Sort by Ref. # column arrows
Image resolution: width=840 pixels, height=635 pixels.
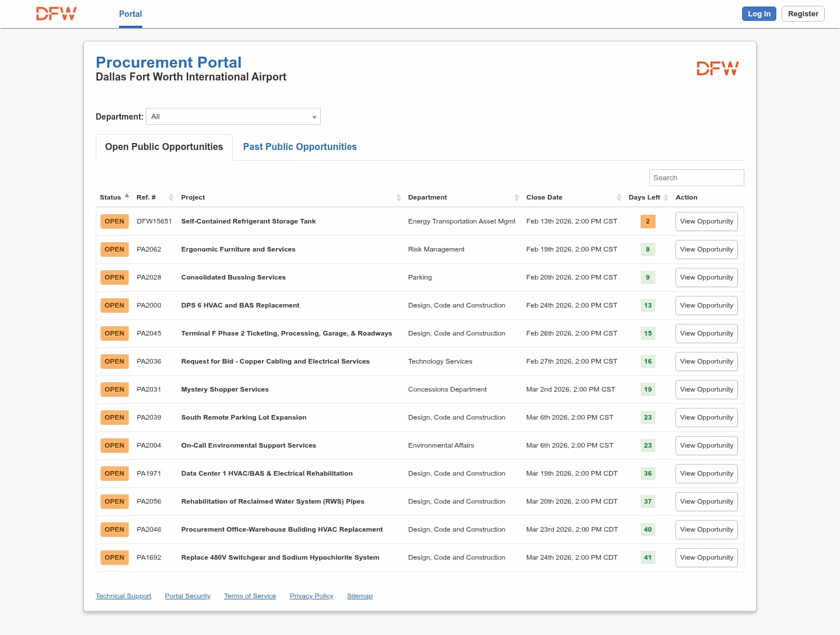pyautogui.click(x=171, y=198)
